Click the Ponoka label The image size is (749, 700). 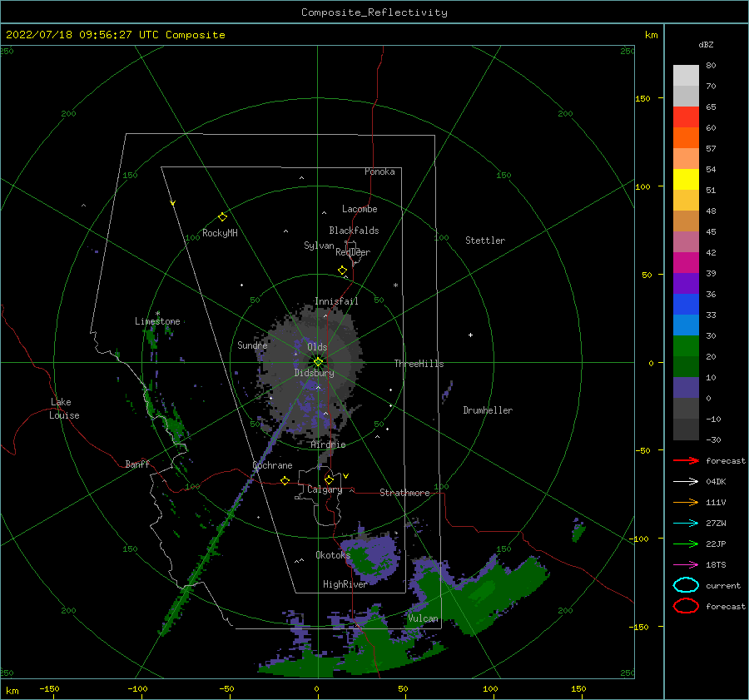click(379, 171)
